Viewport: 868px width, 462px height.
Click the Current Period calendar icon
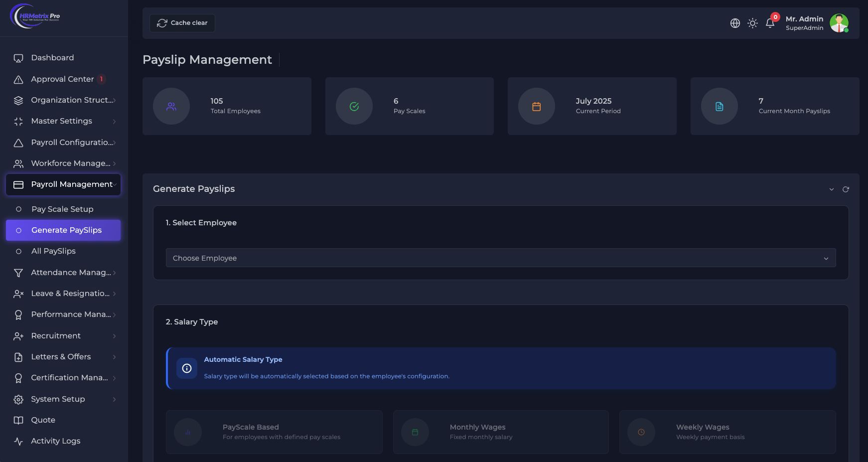(537, 106)
